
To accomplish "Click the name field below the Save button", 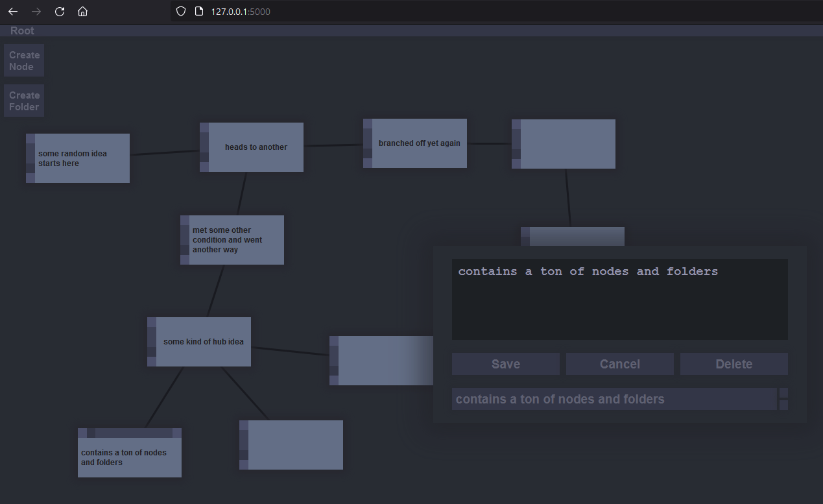I will [614, 399].
